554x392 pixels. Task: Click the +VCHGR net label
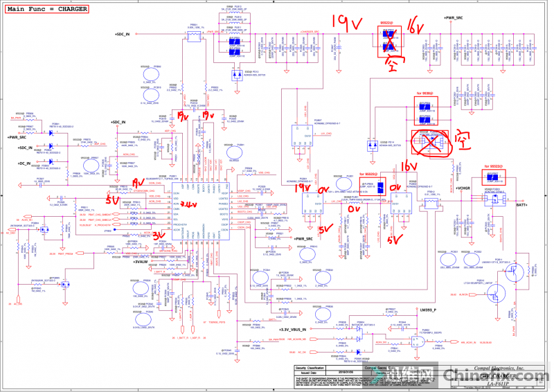coord(463,188)
